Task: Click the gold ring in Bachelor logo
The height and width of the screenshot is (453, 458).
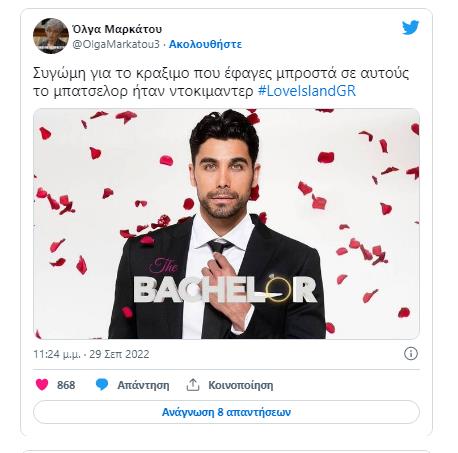Action: pyautogui.click(x=279, y=288)
